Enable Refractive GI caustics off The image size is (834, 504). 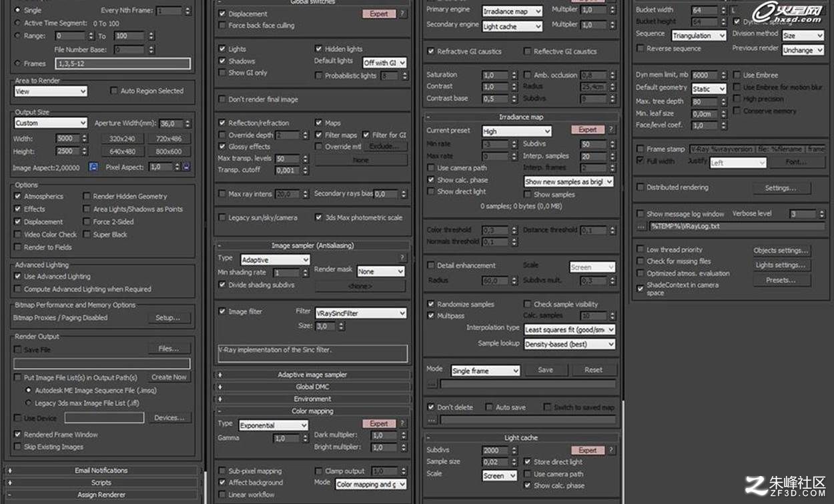coord(431,51)
